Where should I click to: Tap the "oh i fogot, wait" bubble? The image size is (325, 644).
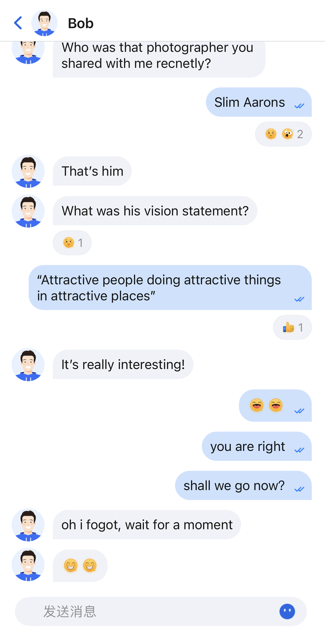(147, 525)
